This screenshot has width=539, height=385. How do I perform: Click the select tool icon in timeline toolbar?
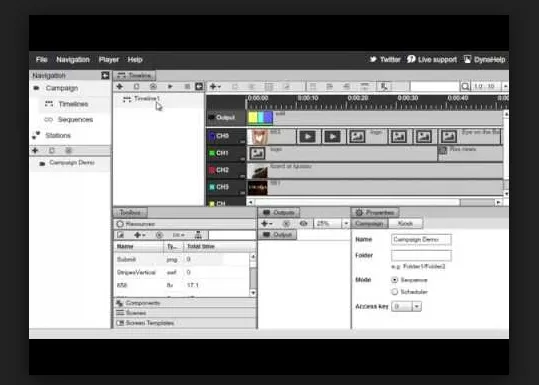click(x=384, y=86)
